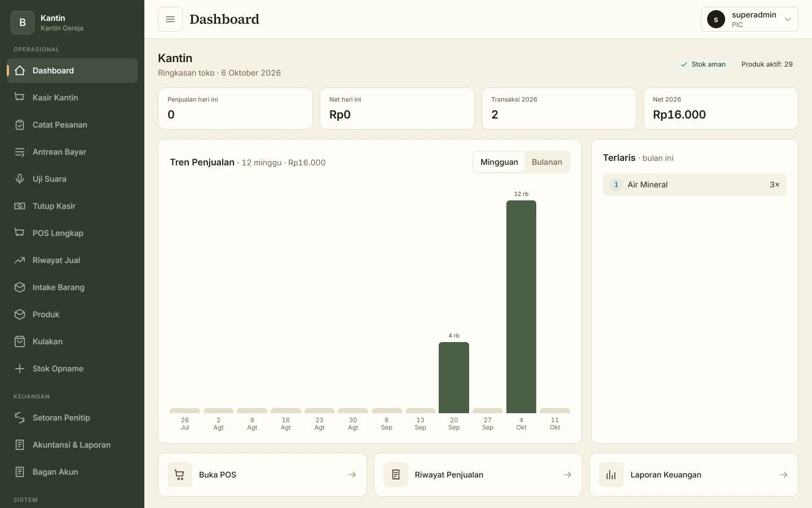This screenshot has height=508, width=812.
Task: Click the Produk aktif: 29 badge
Action: (x=767, y=64)
